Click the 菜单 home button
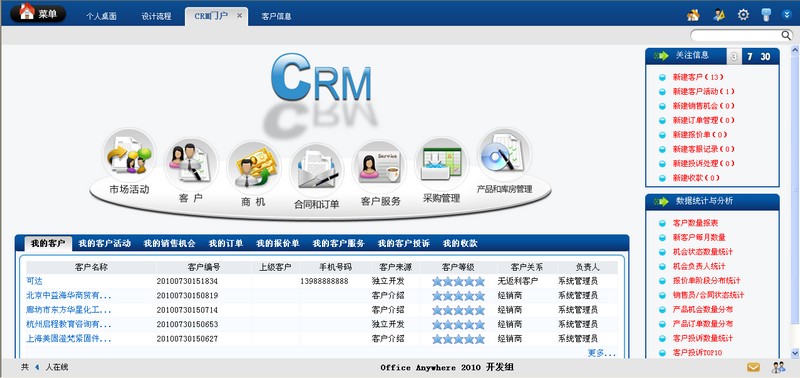The height and width of the screenshot is (378, 800). coord(38,13)
